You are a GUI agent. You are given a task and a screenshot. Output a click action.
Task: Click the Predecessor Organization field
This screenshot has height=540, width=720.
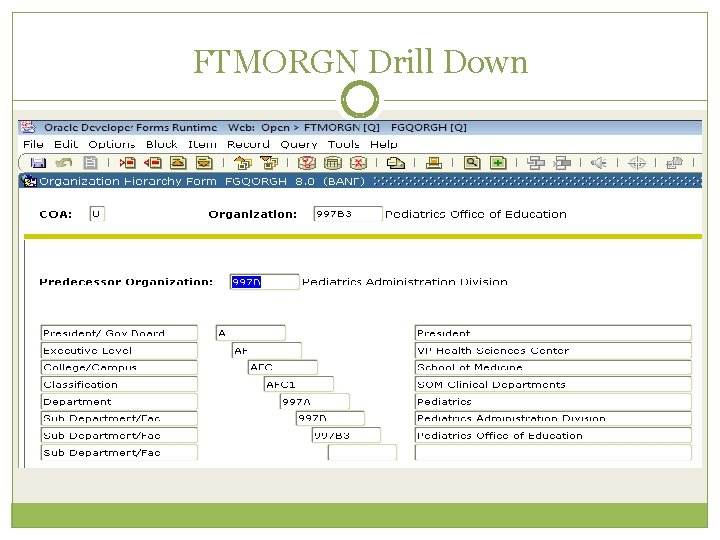[x=264, y=281]
